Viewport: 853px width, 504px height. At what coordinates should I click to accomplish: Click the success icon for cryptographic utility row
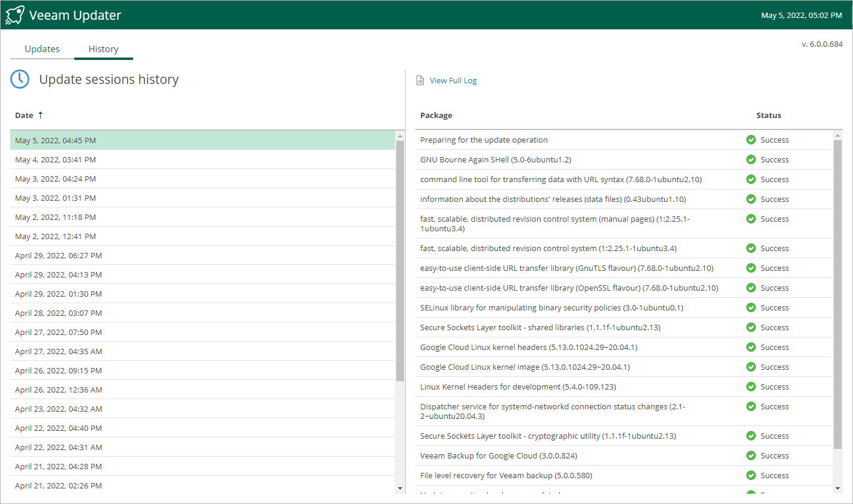(751, 436)
